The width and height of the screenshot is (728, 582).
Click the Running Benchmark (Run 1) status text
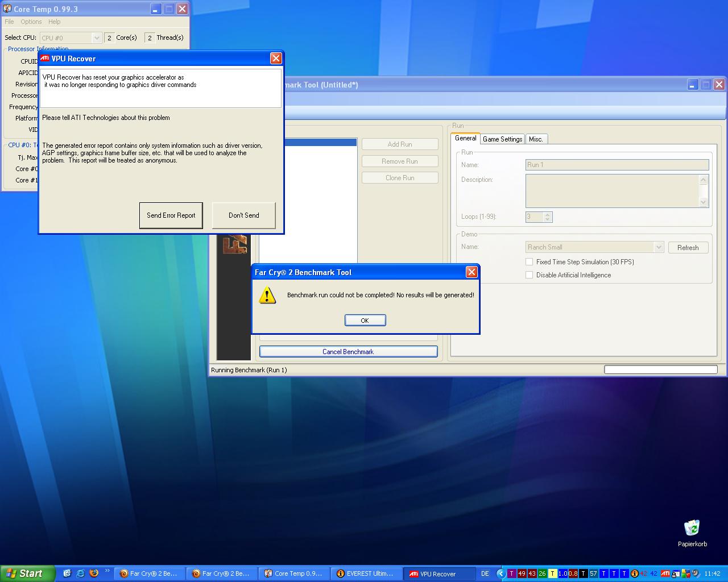[249, 370]
